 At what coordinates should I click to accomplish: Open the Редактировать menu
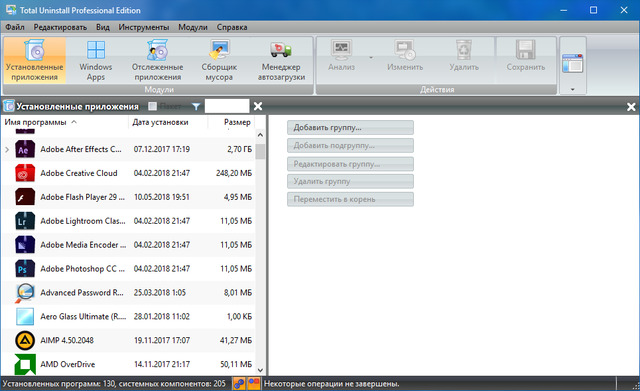60,27
